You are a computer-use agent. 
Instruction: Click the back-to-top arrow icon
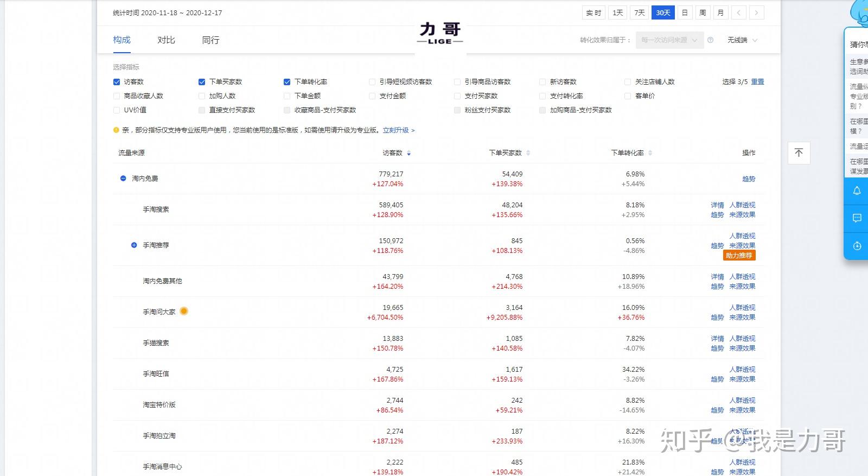tap(799, 153)
